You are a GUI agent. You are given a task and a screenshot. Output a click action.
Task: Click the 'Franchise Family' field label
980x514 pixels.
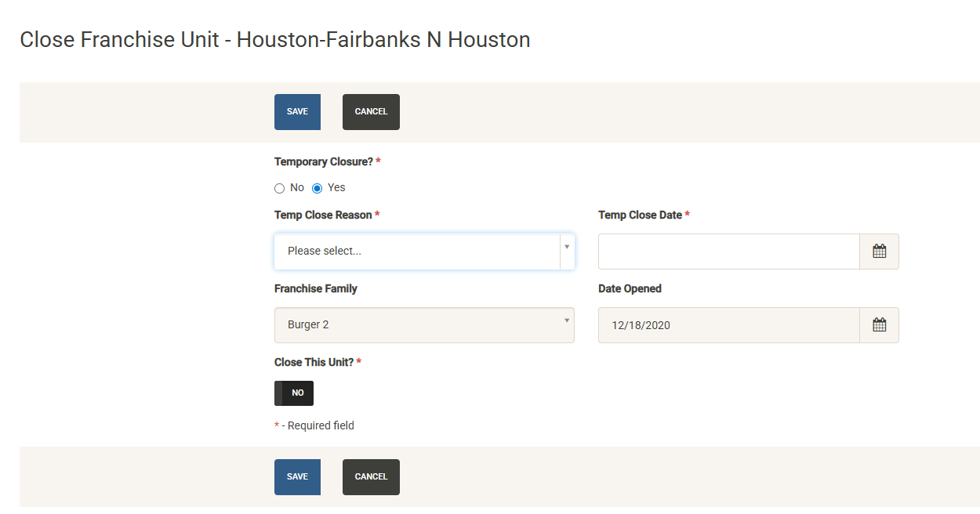click(316, 288)
